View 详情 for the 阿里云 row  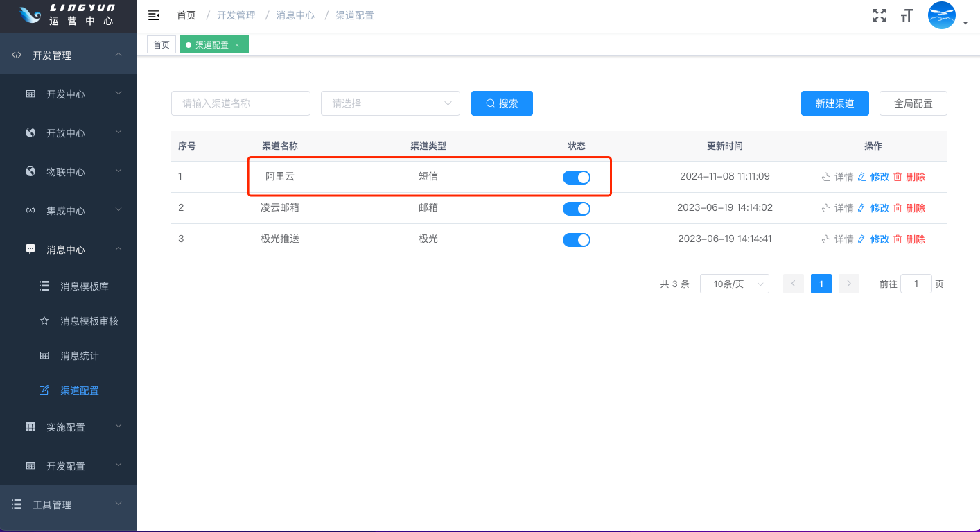point(837,177)
